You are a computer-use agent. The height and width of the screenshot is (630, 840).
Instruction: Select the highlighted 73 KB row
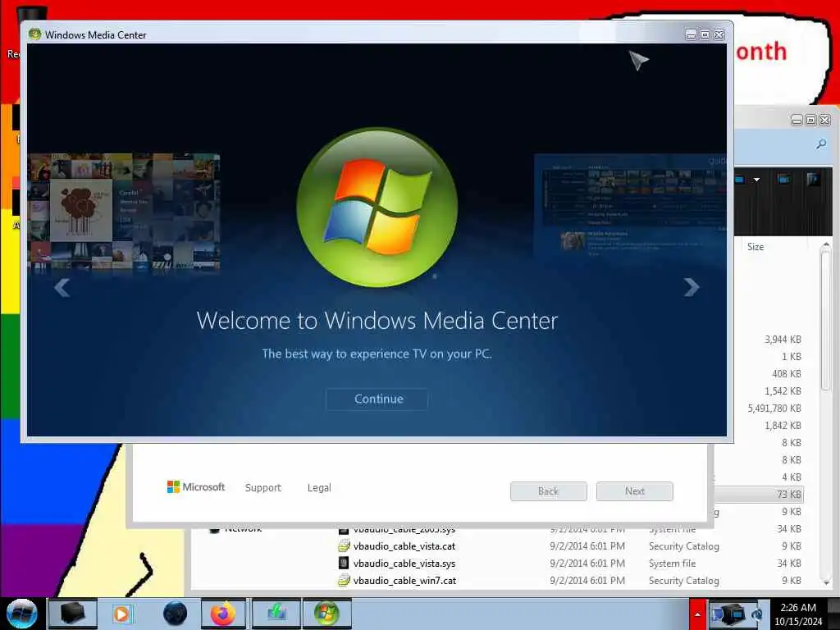click(759, 495)
